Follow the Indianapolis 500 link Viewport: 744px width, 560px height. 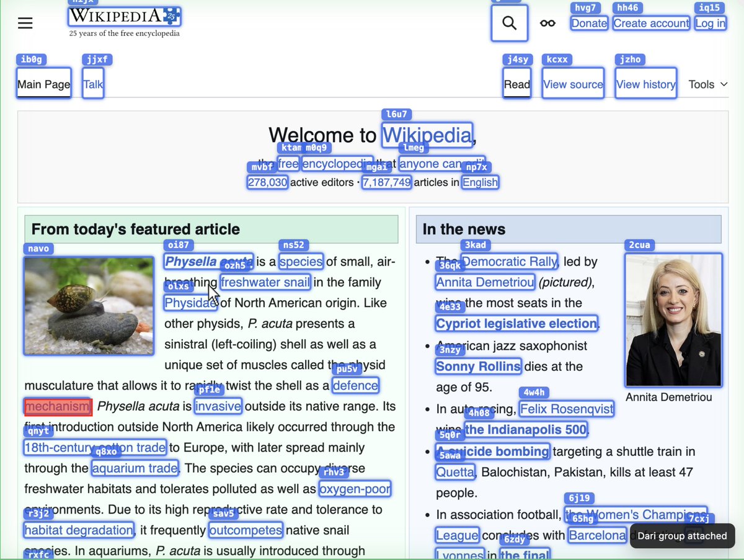click(526, 429)
